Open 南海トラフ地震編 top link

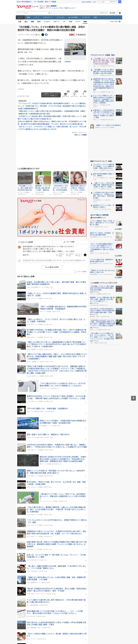point(50,2)
